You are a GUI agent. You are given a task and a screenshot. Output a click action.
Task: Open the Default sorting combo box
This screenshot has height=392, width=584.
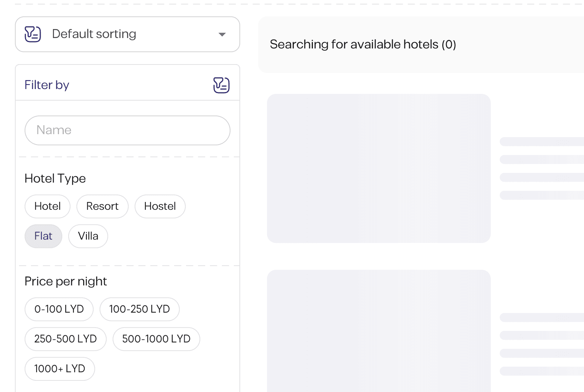pos(127,34)
